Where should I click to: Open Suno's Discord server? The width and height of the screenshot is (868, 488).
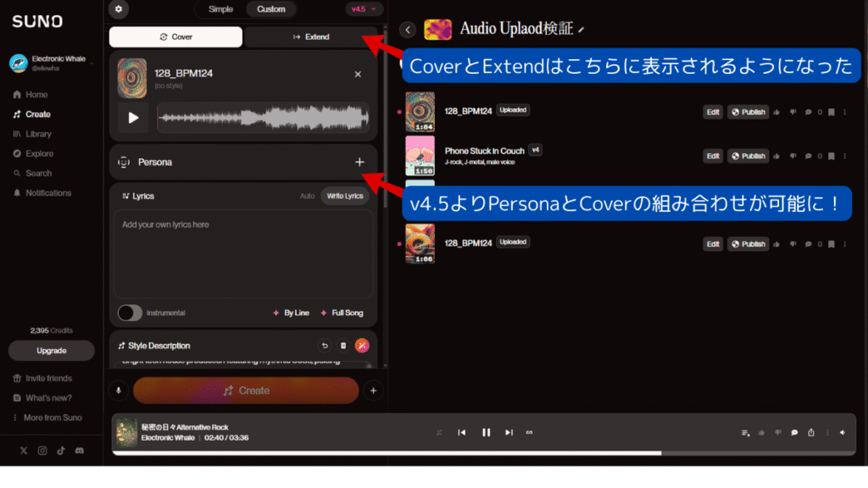point(80,451)
